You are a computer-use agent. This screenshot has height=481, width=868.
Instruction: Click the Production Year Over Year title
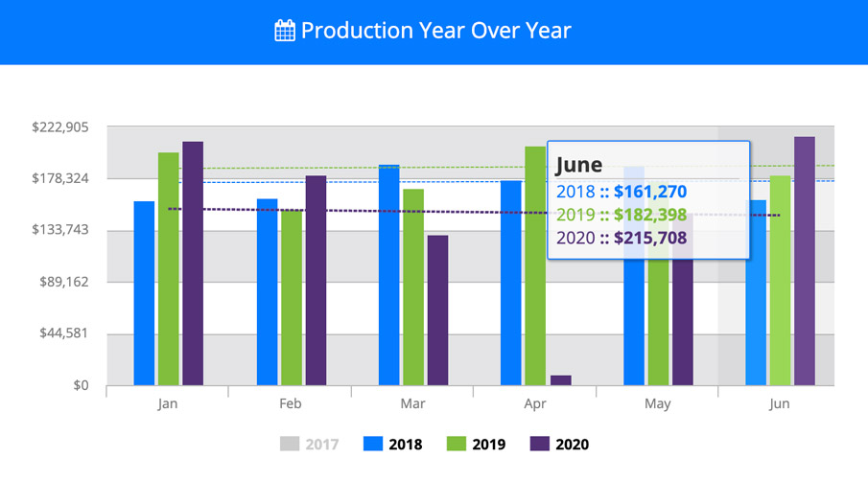pyautogui.click(x=435, y=31)
